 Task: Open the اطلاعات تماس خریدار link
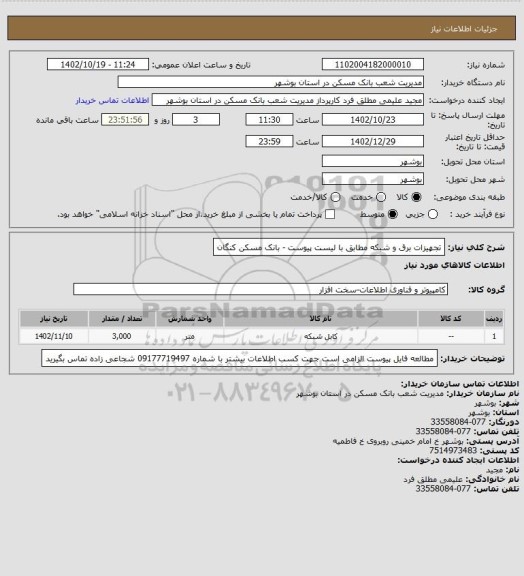[112, 100]
